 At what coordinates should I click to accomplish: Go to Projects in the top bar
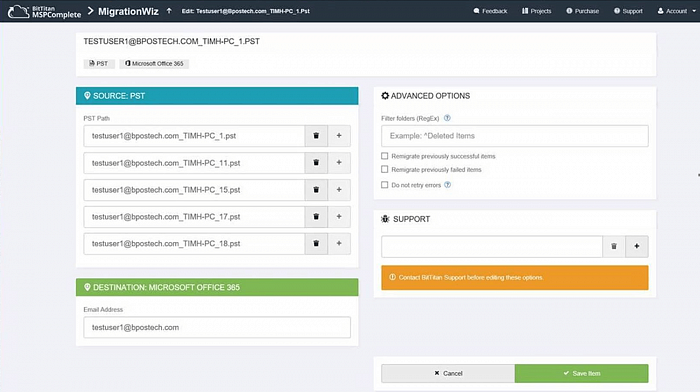[x=537, y=11]
